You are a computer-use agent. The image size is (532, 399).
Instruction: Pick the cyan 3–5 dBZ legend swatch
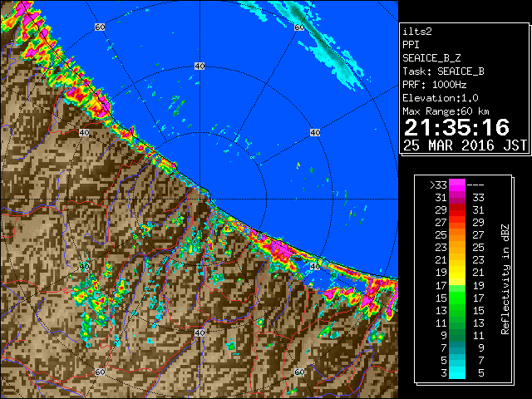[457, 372]
